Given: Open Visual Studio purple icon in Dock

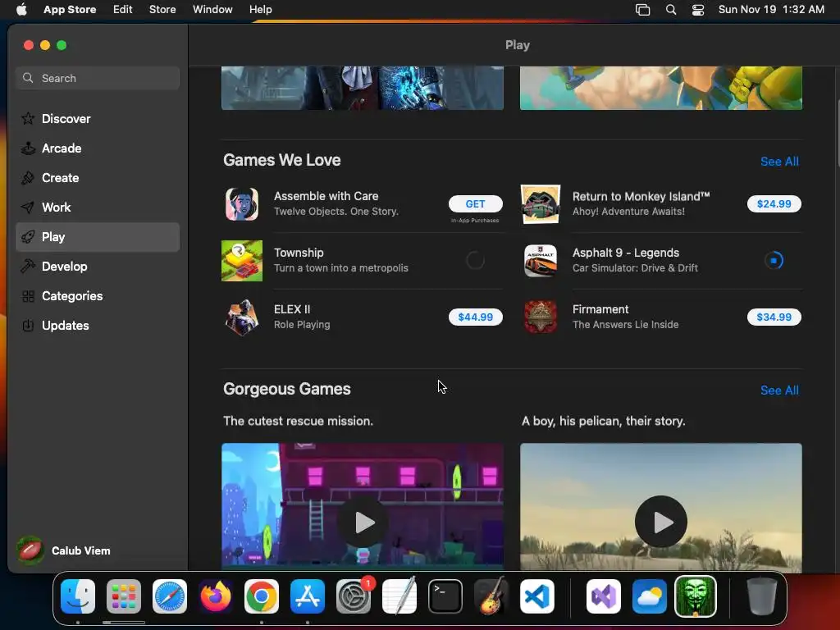Looking at the screenshot, I should [604, 596].
